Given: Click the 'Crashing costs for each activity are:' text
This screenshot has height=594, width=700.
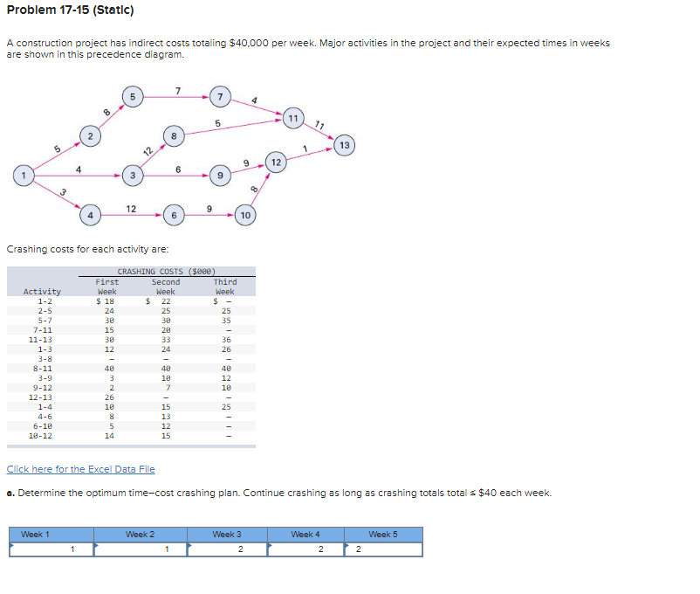Looking at the screenshot, I should coord(87,249).
